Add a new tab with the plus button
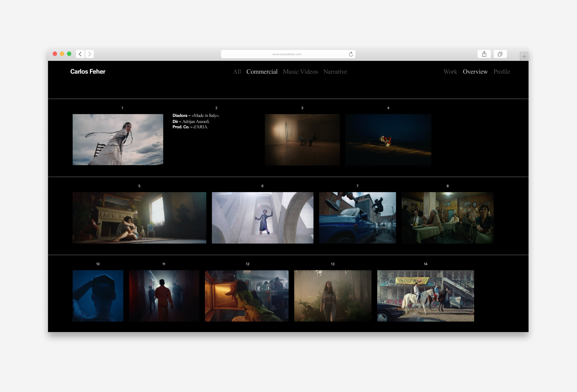Viewport: 577px width, 392px height. pyautogui.click(x=524, y=56)
